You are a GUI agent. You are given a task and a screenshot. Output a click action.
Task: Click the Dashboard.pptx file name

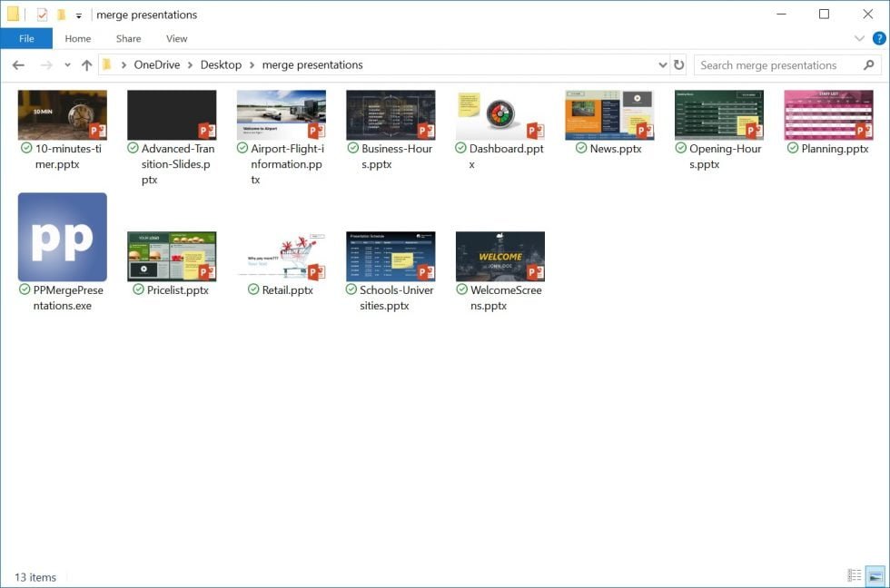click(507, 156)
